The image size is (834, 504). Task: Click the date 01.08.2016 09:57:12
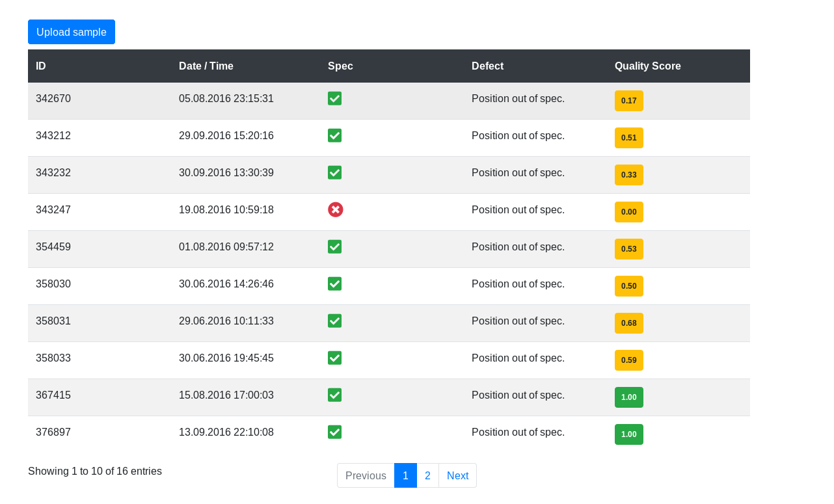(226, 247)
